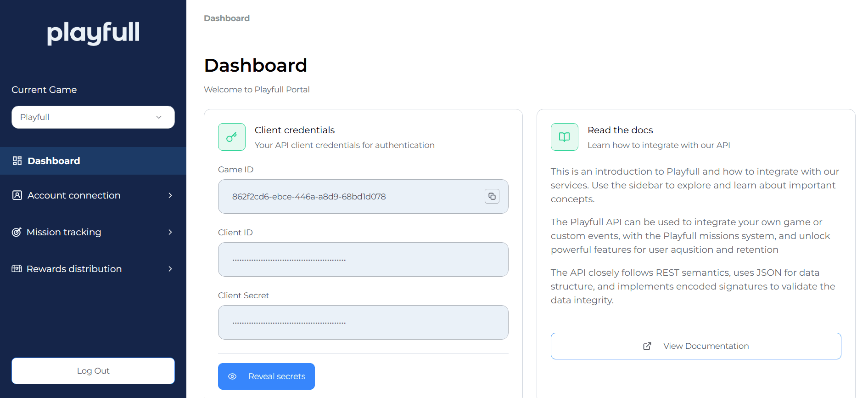This screenshot has width=868, height=398.
Task: Copy the Game ID using the copy icon
Action: pos(492,196)
